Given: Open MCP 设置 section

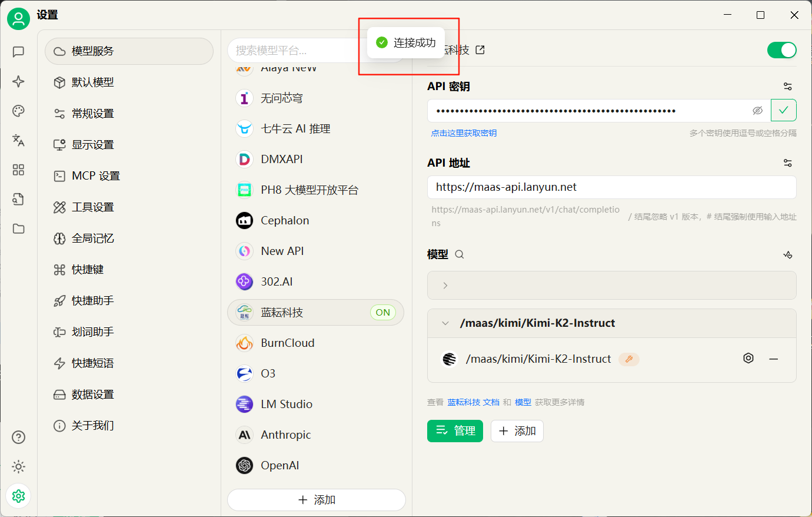Looking at the screenshot, I should 129,176.
